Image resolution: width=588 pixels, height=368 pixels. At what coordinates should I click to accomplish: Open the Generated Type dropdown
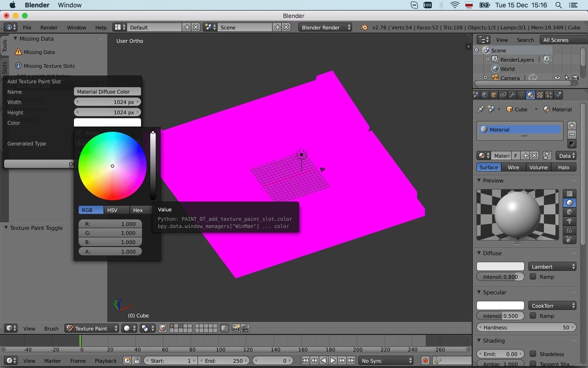(107, 143)
